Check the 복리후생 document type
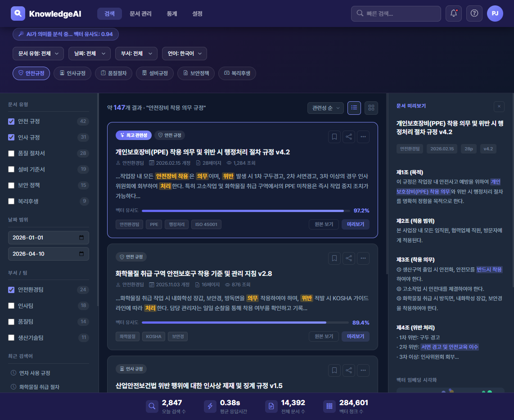514x420 pixels. pyautogui.click(x=11, y=201)
